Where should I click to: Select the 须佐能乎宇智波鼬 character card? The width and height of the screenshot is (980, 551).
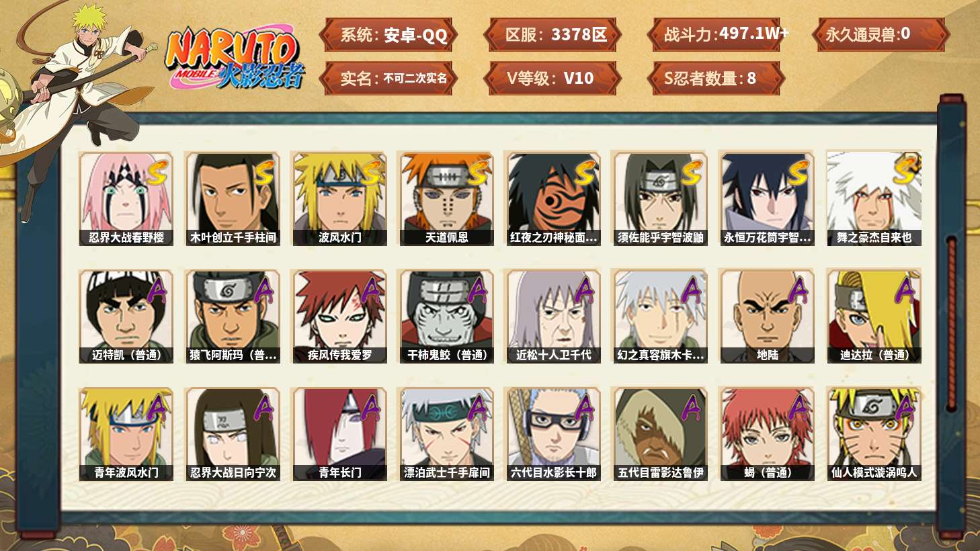660,198
